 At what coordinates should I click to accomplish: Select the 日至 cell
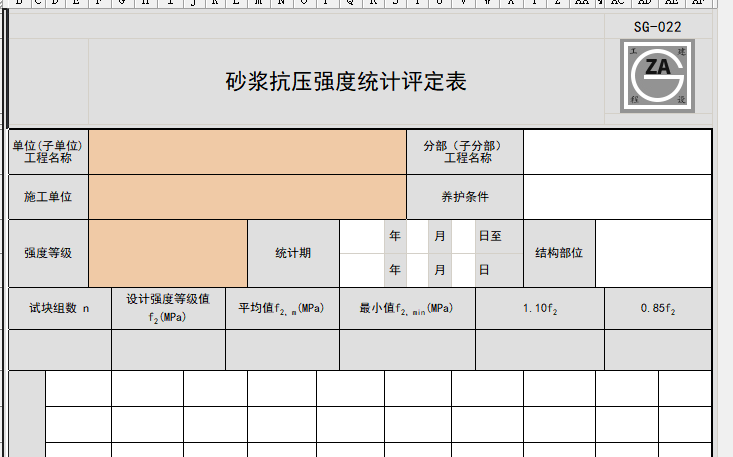(499, 236)
